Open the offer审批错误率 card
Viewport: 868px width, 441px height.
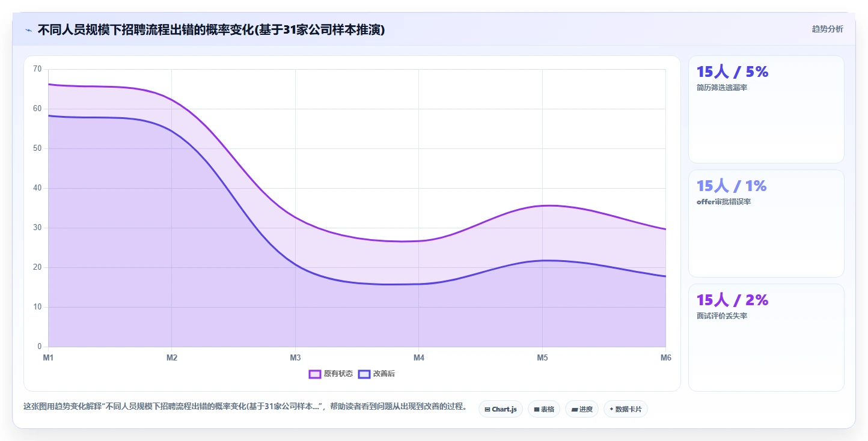766,224
